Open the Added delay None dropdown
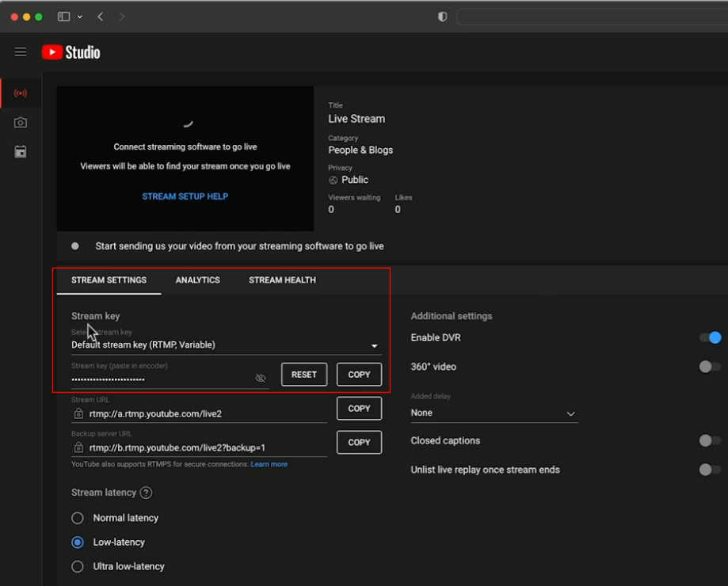Image resolution: width=728 pixels, height=586 pixels. tap(494, 413)
